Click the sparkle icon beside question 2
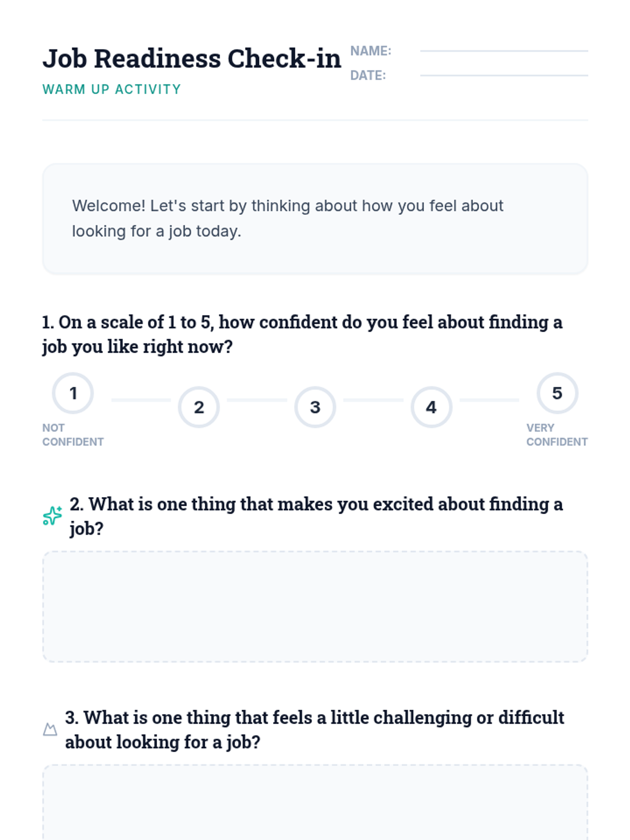Screen dimensions: 630x840 [52, 516]
